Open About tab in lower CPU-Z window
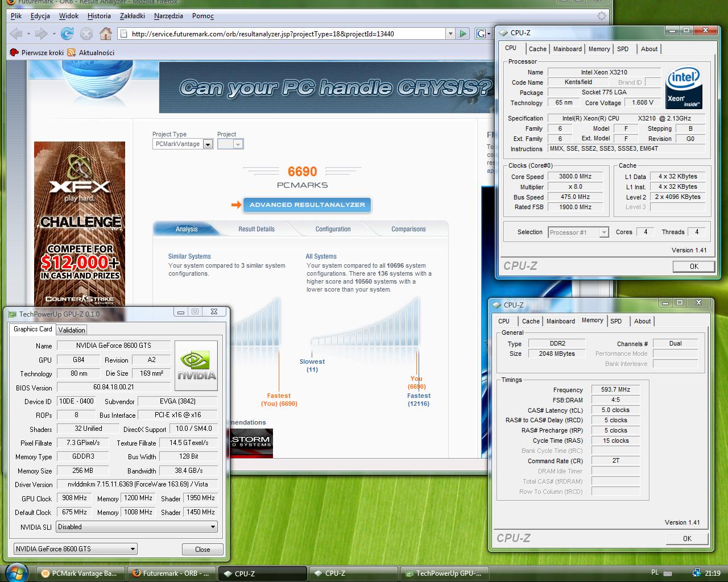This screenshot has height=582, width=728. coord(643,321)
